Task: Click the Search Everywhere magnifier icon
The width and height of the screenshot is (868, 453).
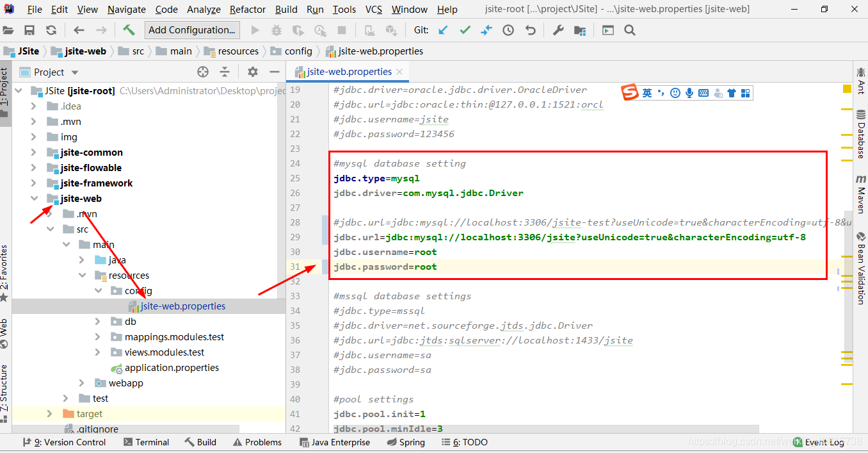Action: point(630,30)
